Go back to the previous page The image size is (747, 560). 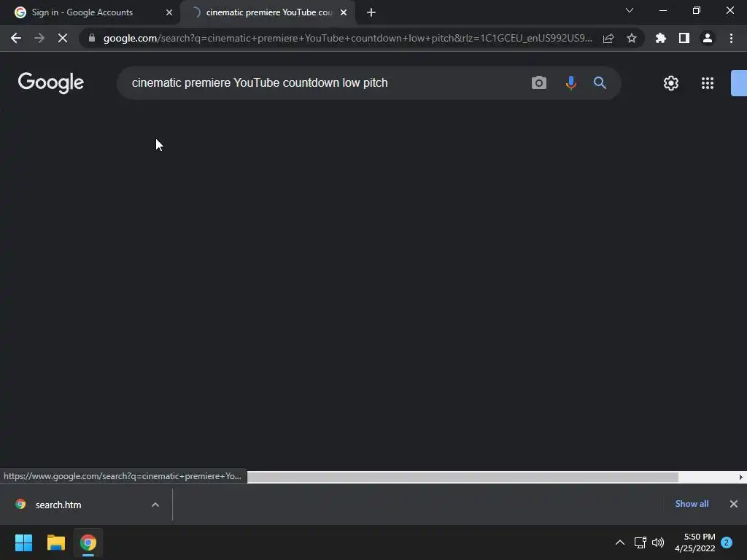coord(16,38)
